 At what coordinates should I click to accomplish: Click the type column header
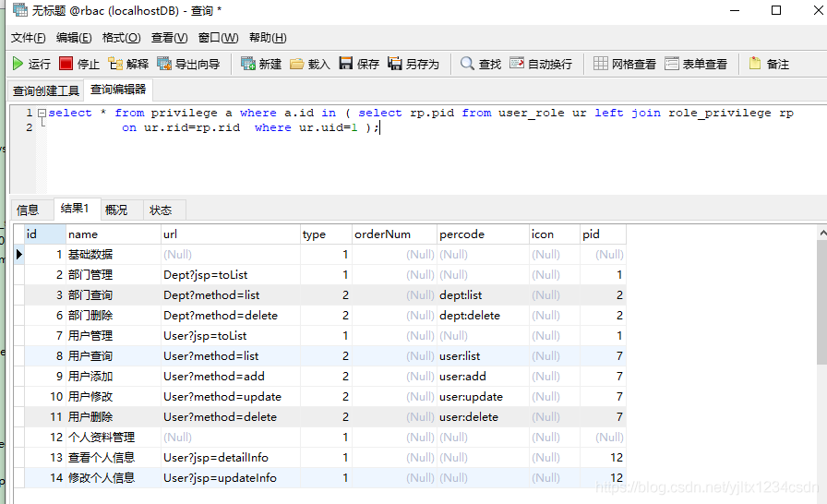coord(326,234)
